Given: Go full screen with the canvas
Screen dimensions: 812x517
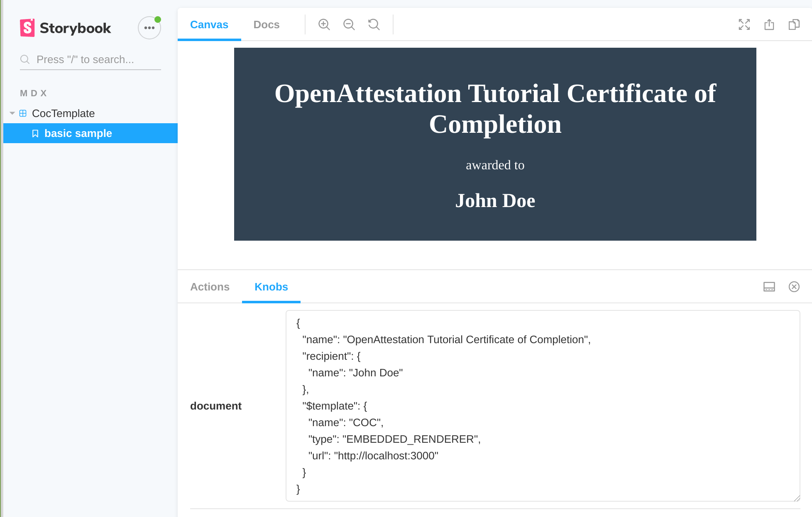Looking at the screenshot, I should click(744, 24).
